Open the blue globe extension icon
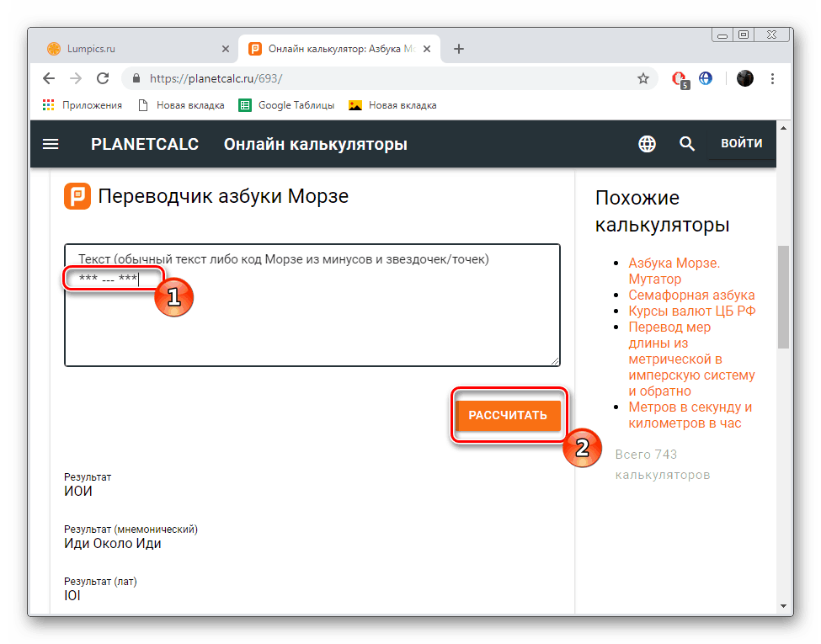This screenshot has height=644, width=821. click(x=706, y=78)
